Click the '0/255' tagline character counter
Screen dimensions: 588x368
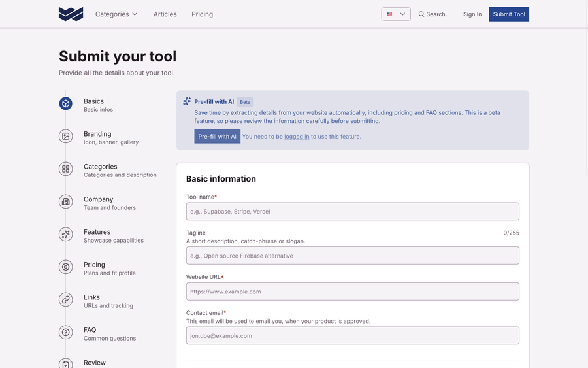tap(511, 233)
